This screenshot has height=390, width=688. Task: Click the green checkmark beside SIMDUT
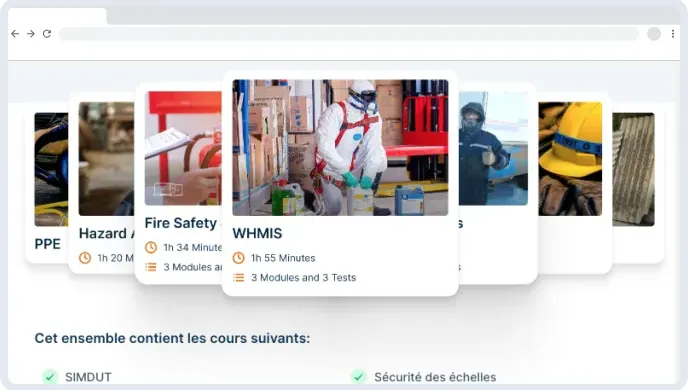[50, 377]
